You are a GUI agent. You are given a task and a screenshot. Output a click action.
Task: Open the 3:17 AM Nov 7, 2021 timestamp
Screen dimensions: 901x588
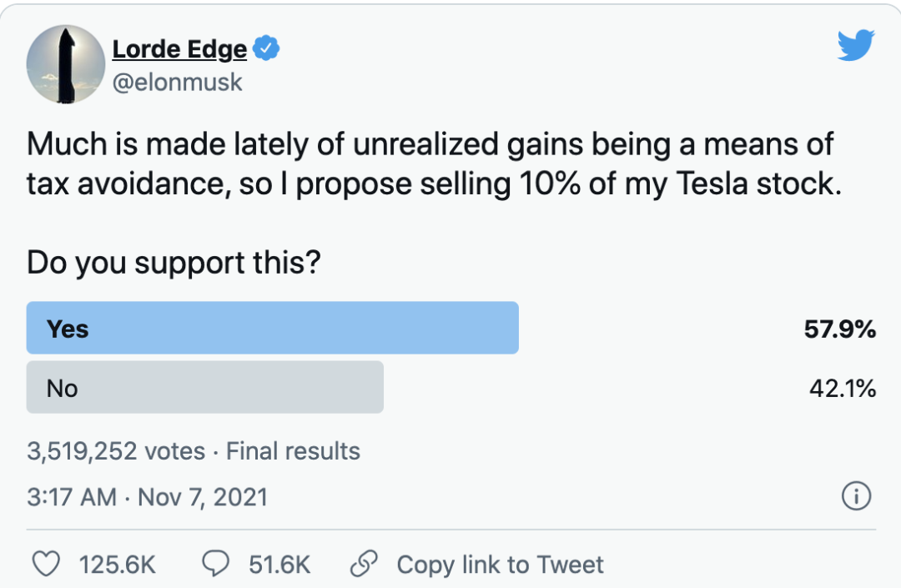click(x=147, y=497)
